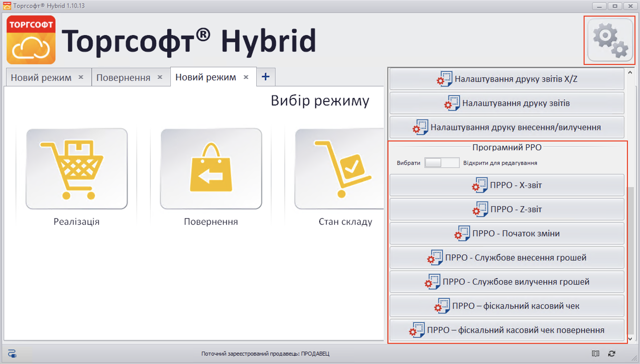Click the connection status icon in the bottom-left
The width and height of the screenshot is (640, 364).
(12, 353)
